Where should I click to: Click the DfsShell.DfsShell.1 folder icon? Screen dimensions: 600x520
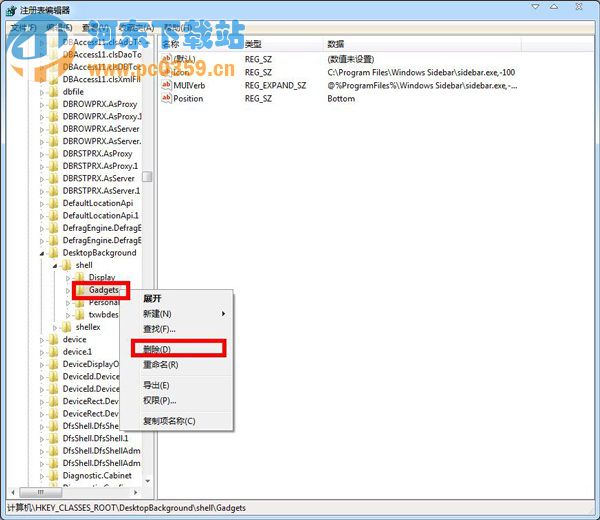(x=54, y=438)
